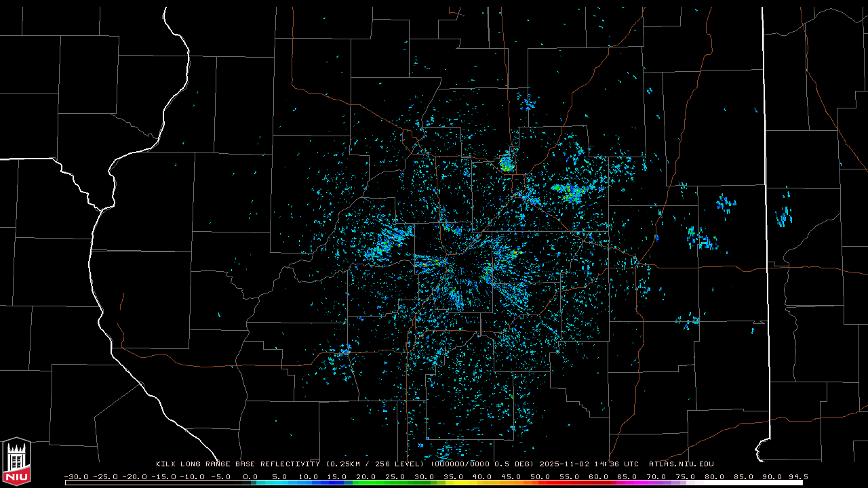This screenshot has height=488, width=868.
Task: Click the 0.0 dBZ scale label
Action: click(x=250, y=476)
